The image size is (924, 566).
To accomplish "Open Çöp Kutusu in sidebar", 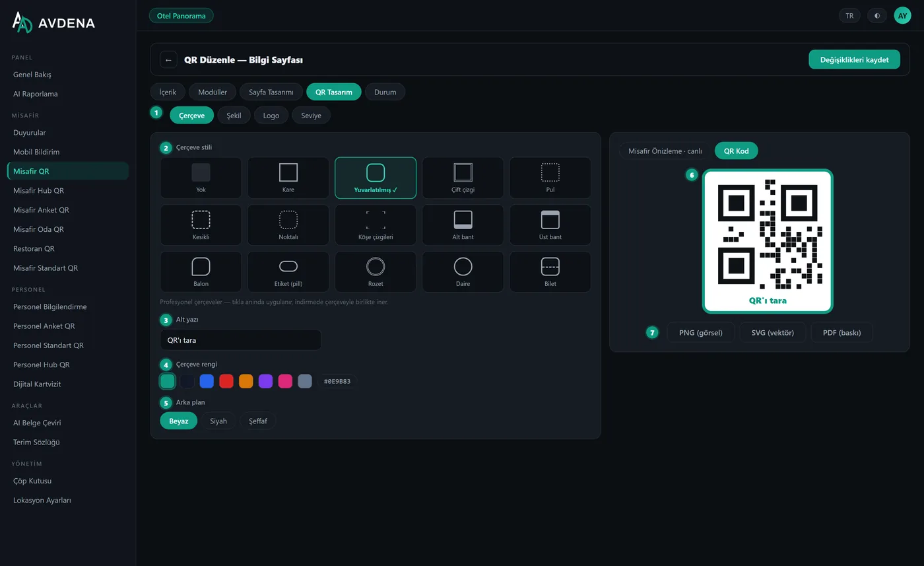I will pos(68,481).
